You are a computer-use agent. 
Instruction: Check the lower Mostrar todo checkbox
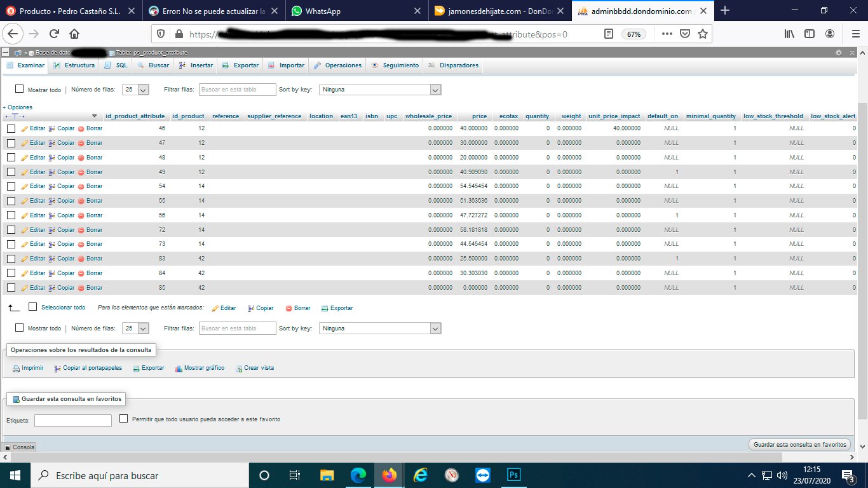point(19,328)
